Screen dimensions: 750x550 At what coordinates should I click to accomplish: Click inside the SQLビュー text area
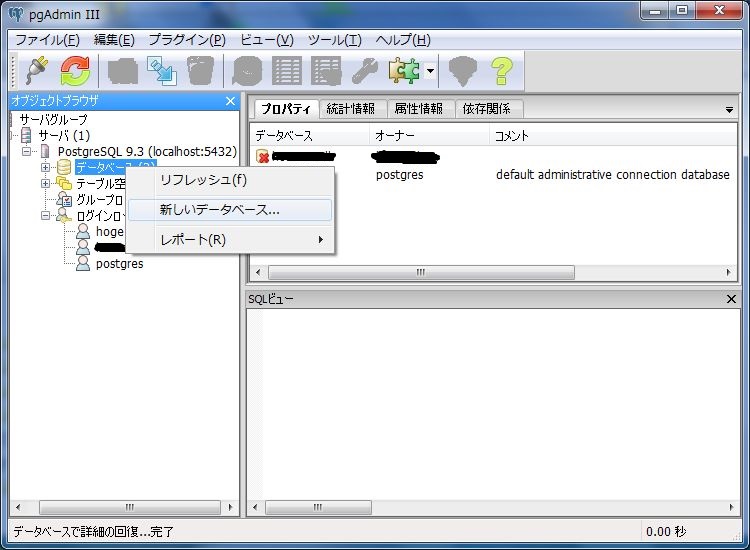coord(493,404)
